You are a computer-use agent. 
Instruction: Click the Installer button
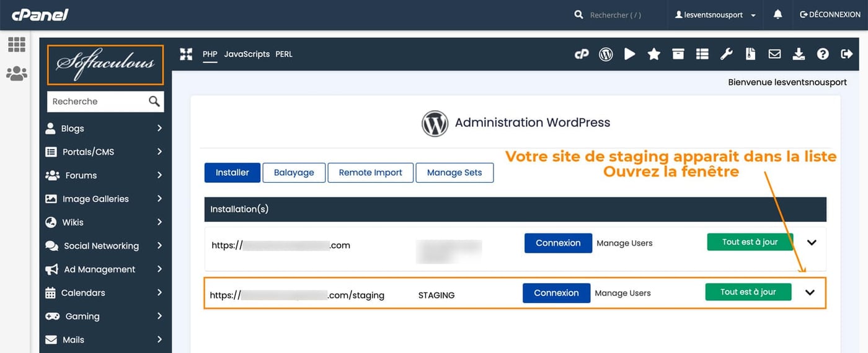click(232, 173)
